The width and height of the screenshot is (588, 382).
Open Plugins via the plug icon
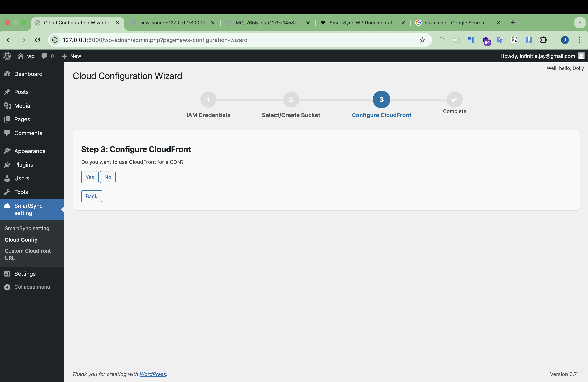(x=7, y=165)
